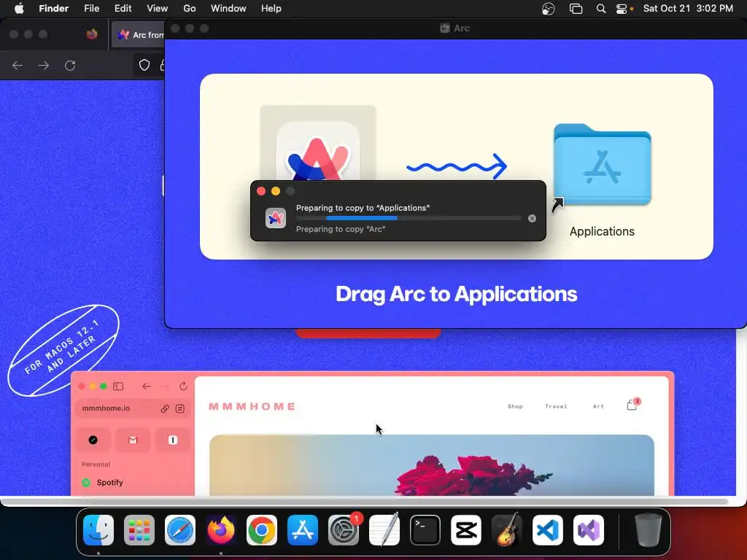Screen dimensions: 747x560
Task: Click the mmmhome.io address field
Action: pyautogui.click(x=133, y=408)
